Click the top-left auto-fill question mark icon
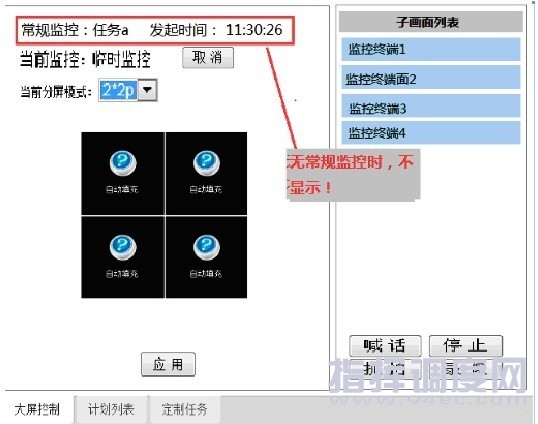 point(123,163)
